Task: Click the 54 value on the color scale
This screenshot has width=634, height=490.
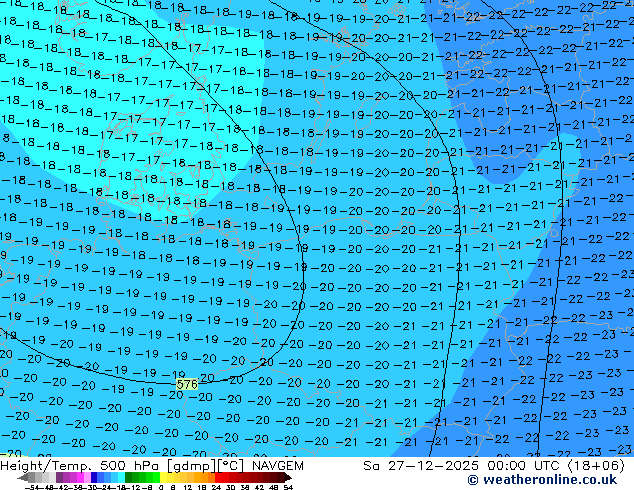Action: click(x=288, y=488)
